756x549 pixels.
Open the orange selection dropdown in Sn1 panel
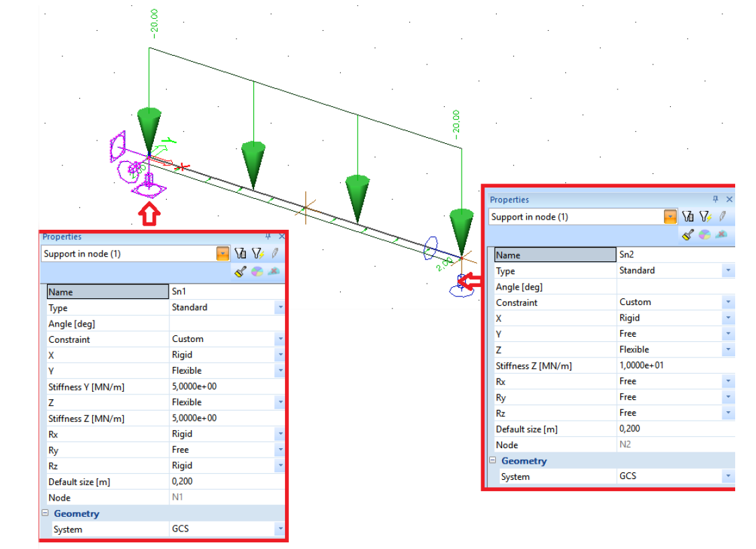click(223, 254)
